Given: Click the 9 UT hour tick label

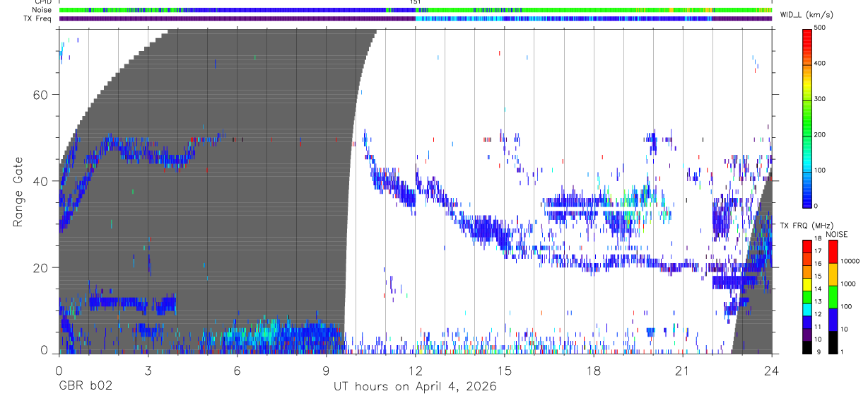Looking at the screenshot, I should [327, 369].
